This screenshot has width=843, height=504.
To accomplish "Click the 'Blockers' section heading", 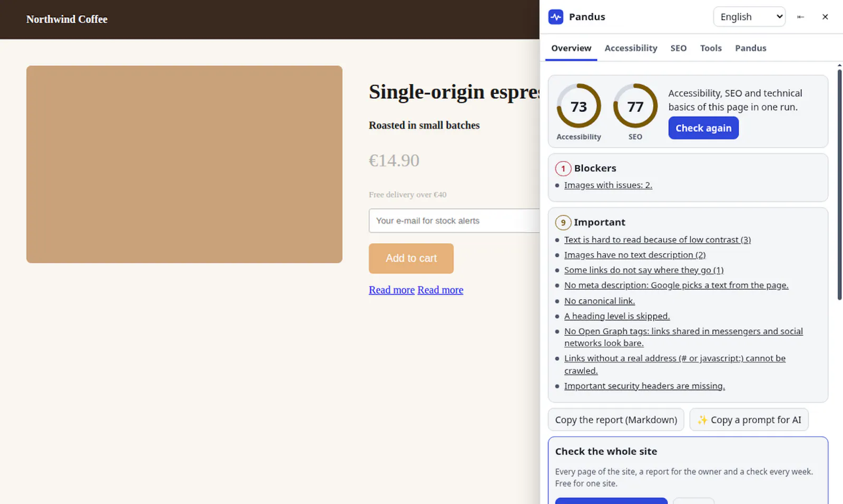I will (x=595, y=169).
